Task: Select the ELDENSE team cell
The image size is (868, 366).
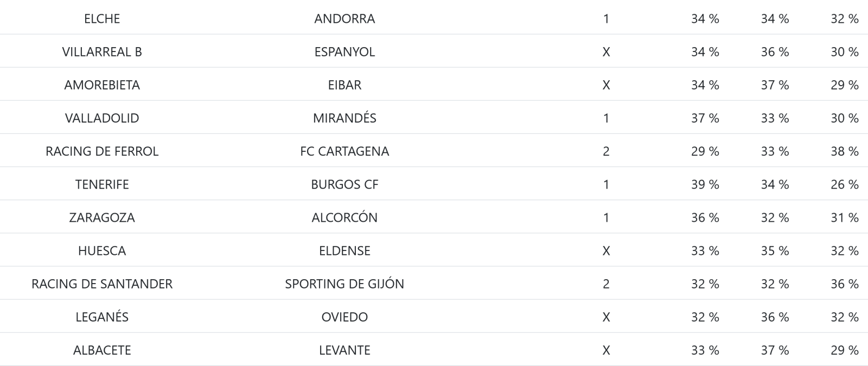Action: pyautogui.click(x=344, y=251)
